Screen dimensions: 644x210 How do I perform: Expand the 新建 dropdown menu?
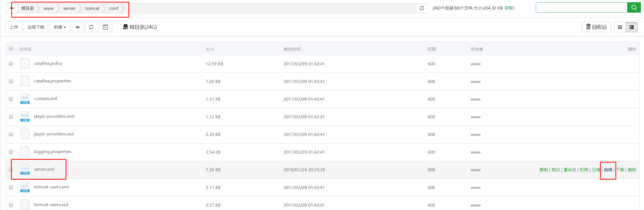pos(60,27)
